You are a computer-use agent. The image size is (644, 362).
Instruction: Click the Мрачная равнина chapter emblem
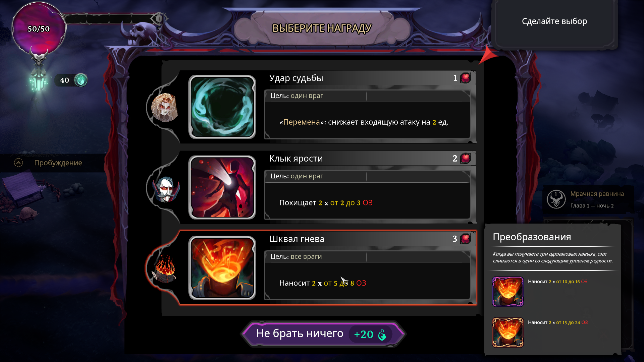[x=556, y=199]
